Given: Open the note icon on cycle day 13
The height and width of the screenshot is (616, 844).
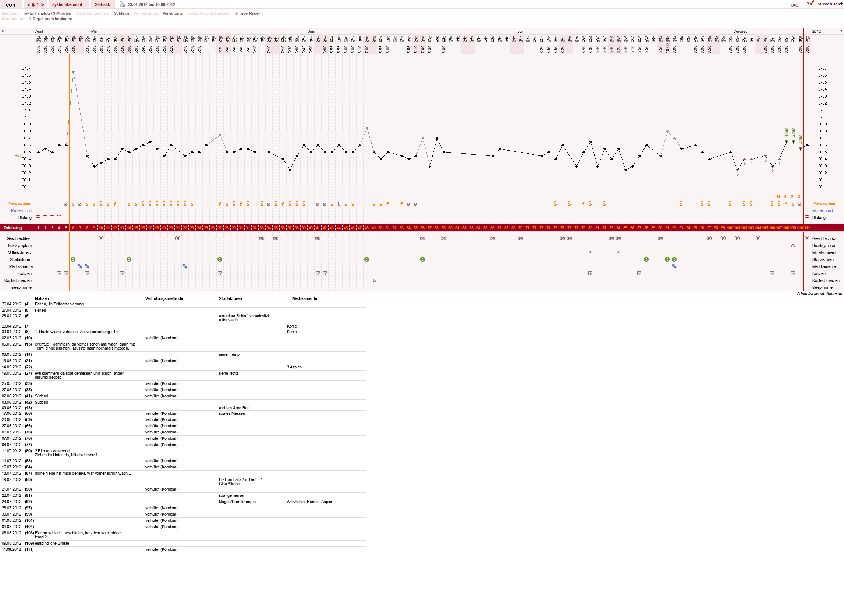Looking at the screenshot, I should [122, 273].
